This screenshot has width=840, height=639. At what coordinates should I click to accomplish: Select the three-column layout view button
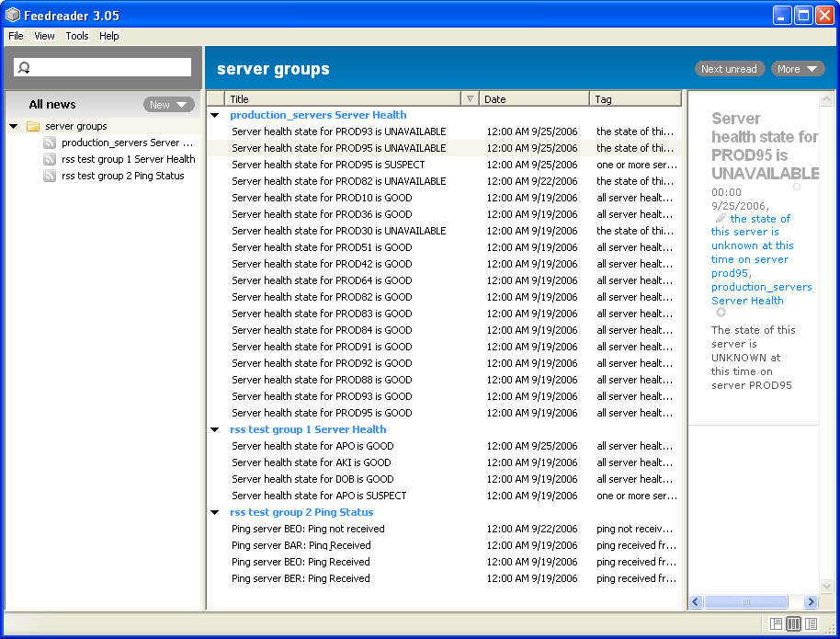pyautogui.click(x=794, y=624)
